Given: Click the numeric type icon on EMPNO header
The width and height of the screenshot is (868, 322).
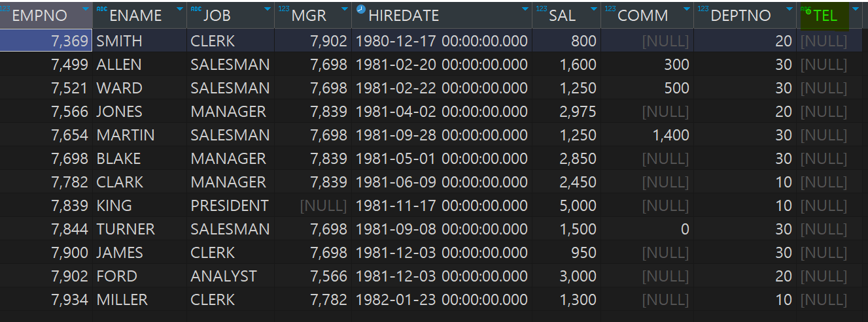Looking at the screenshot, I should tap(5, 8).
